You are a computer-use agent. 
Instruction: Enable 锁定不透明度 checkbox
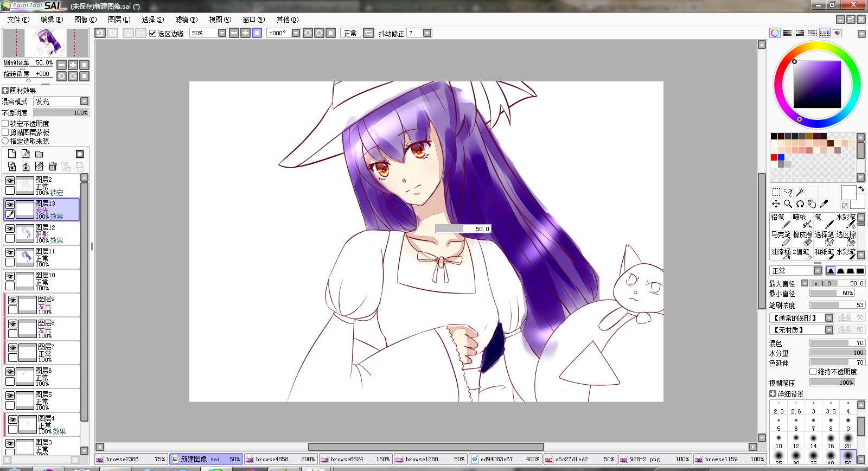pos(5,124)
